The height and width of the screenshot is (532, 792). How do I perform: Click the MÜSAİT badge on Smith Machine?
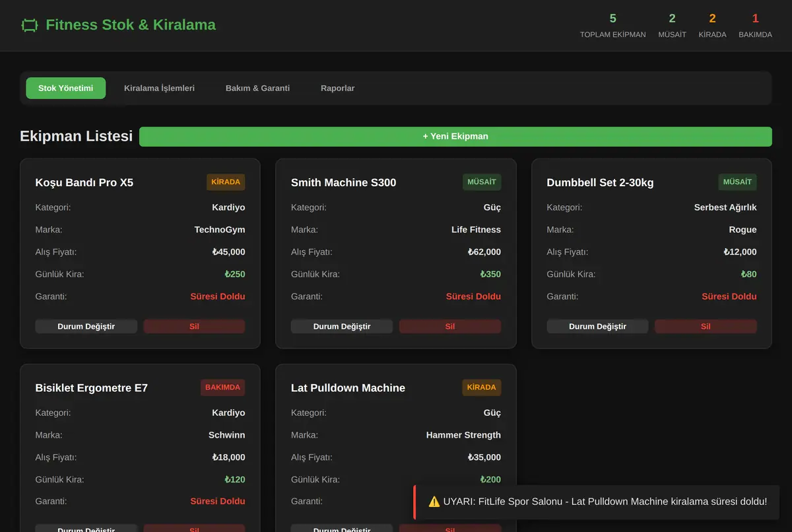[x=482, y=182]
